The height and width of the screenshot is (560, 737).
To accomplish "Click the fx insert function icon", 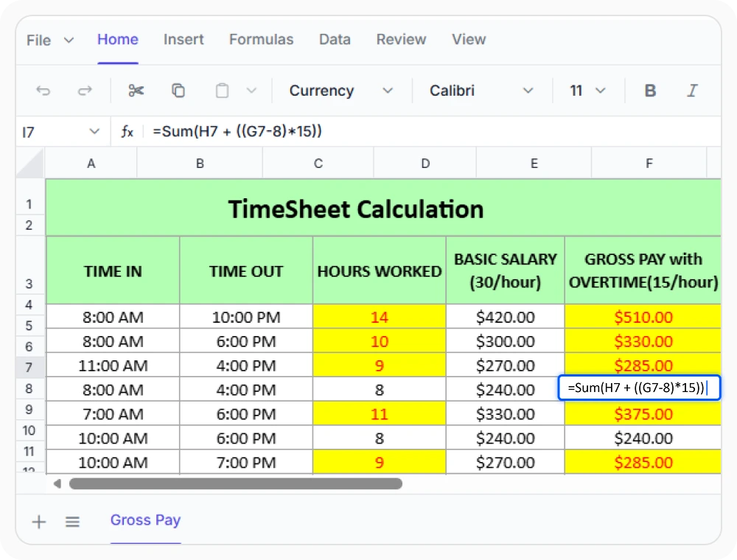I will (x=127, y=132).
